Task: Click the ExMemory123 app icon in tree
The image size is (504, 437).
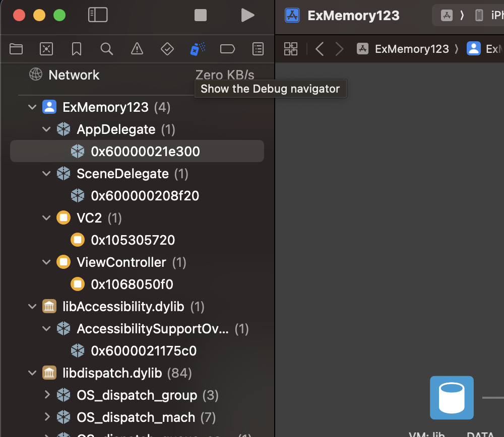Action: (49, 107)
